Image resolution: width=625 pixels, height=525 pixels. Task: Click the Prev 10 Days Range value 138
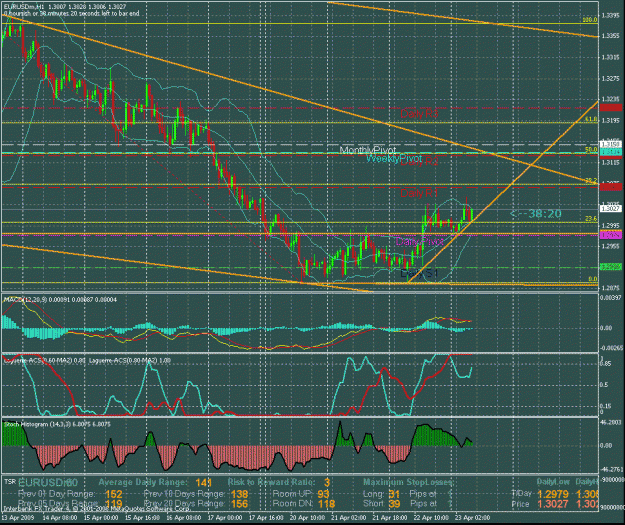coord(239,494)
